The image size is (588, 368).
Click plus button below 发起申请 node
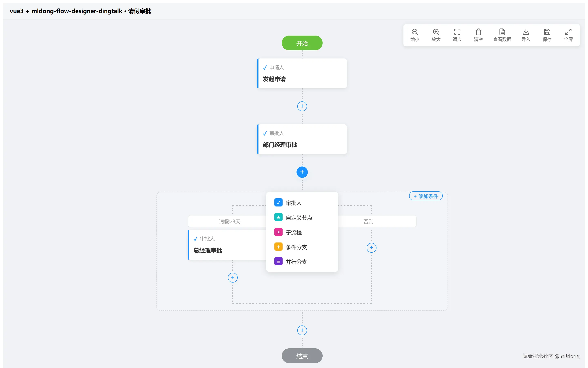(302, 106)
